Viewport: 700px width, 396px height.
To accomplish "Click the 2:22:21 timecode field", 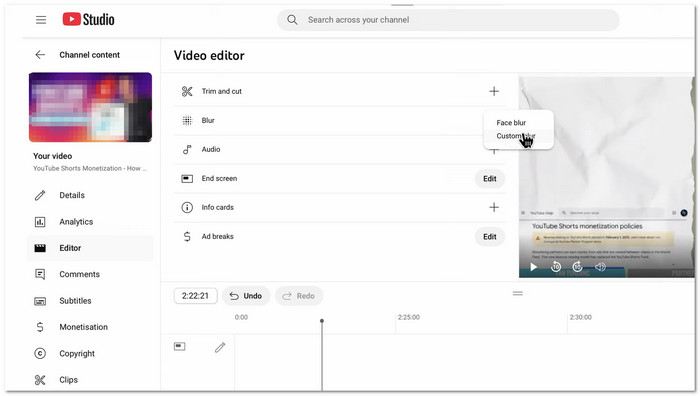I will 195,296.
